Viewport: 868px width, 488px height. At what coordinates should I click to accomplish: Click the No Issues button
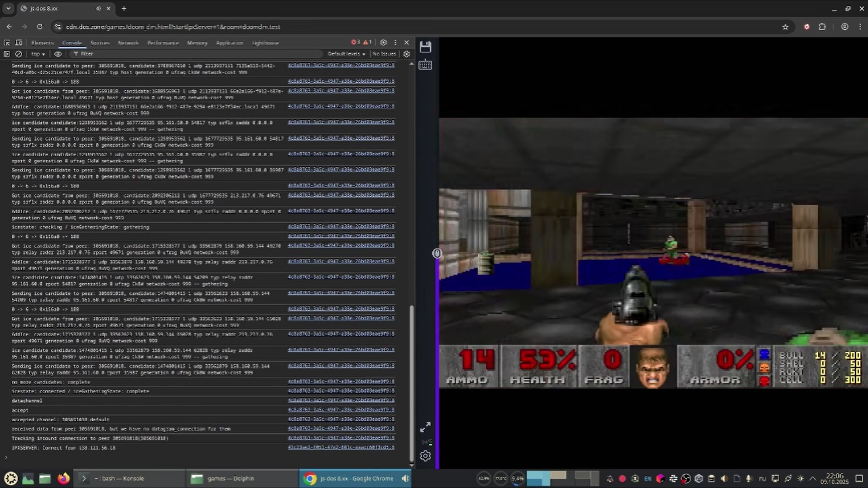coord(384,54)
